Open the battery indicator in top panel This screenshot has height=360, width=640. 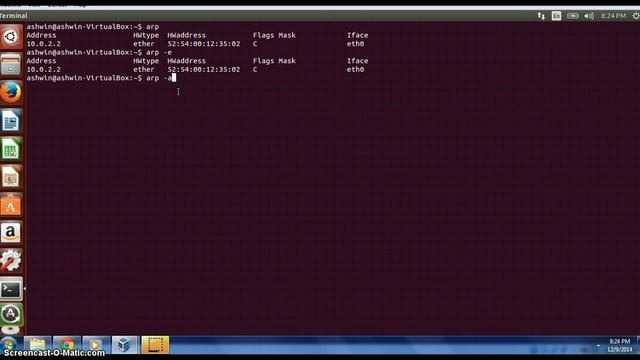[573, 16]
